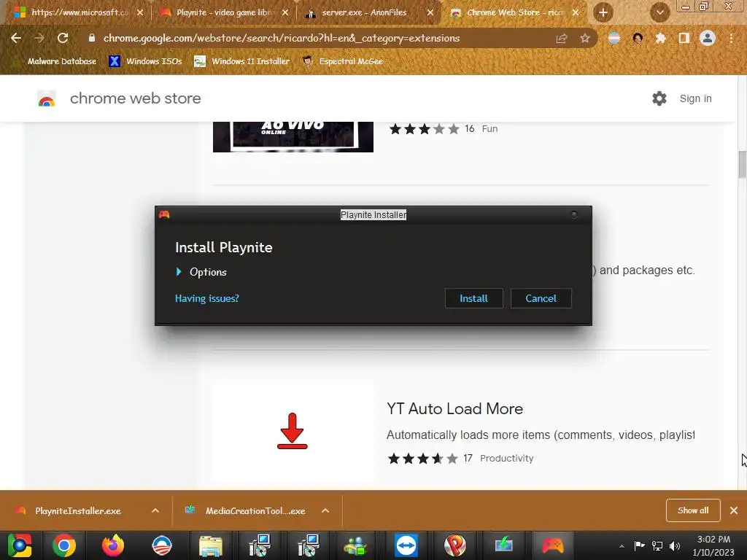This screenshot has width=747, height=560.
Task: Launch Firefox from the taskbar
Action: 113,545
